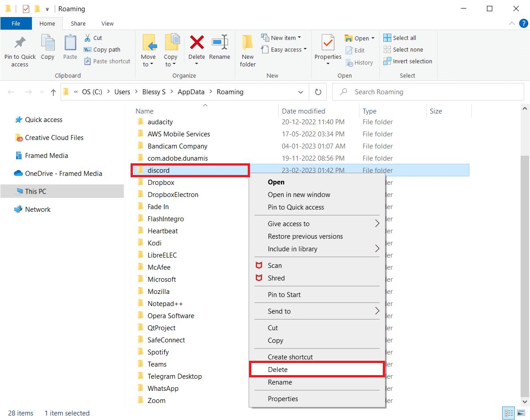
Task: Open recent locations dropdown arrow
Action: click(x=42, y=92)
